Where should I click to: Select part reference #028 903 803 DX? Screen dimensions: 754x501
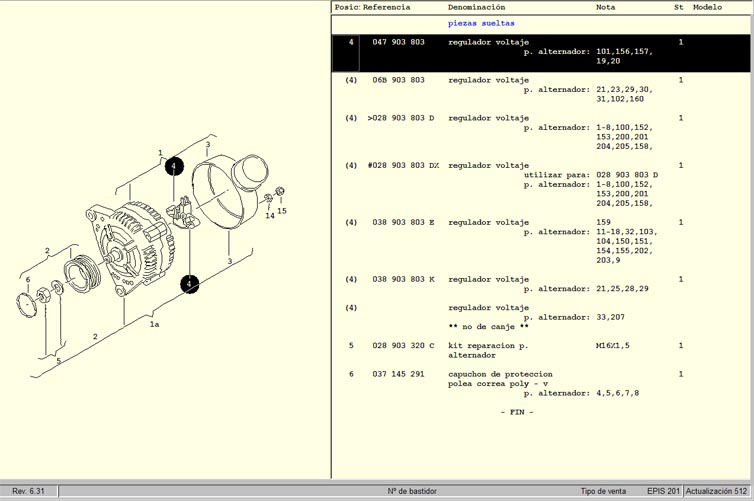click(x=403, y=165)
